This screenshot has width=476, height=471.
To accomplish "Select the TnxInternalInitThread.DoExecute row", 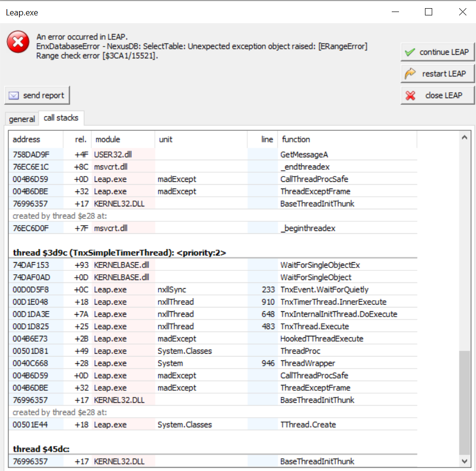I will click(213, 314).
